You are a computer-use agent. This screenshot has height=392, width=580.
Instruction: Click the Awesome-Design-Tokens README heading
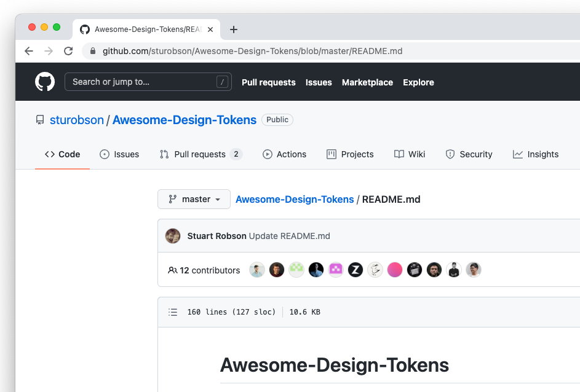pyautogui.click(x=335, y=365)
